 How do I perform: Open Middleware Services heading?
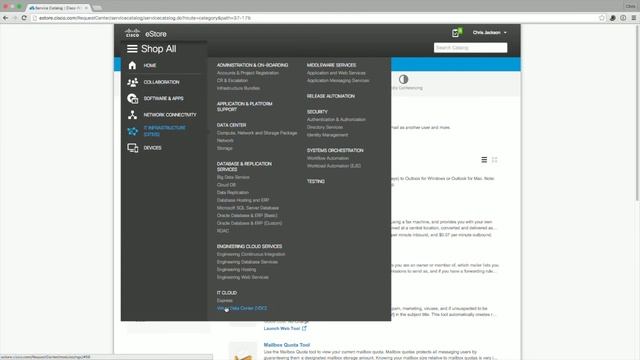(331, 65)
